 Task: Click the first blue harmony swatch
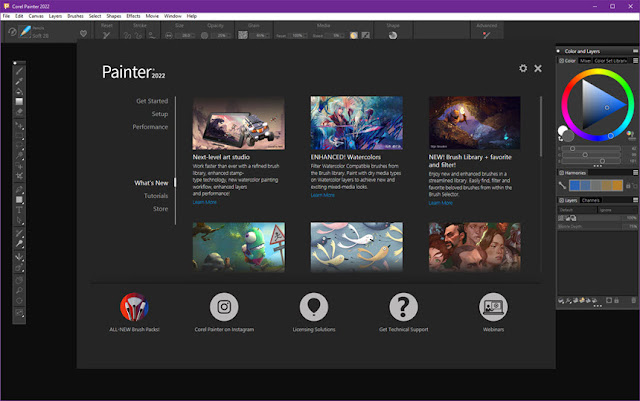click(x=575, y=185)
